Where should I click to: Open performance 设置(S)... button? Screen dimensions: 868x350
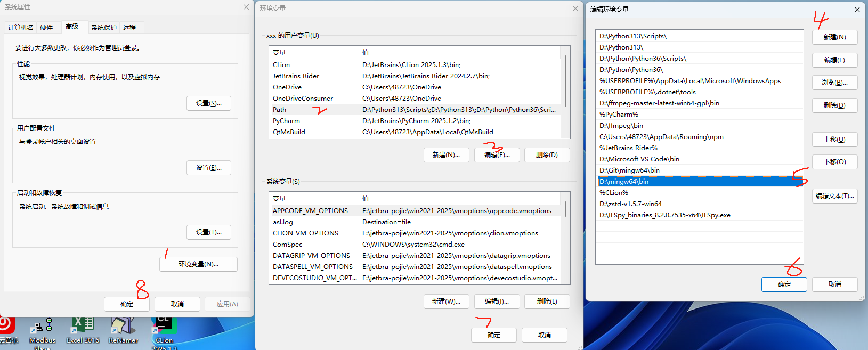click(x=209, y=103)
